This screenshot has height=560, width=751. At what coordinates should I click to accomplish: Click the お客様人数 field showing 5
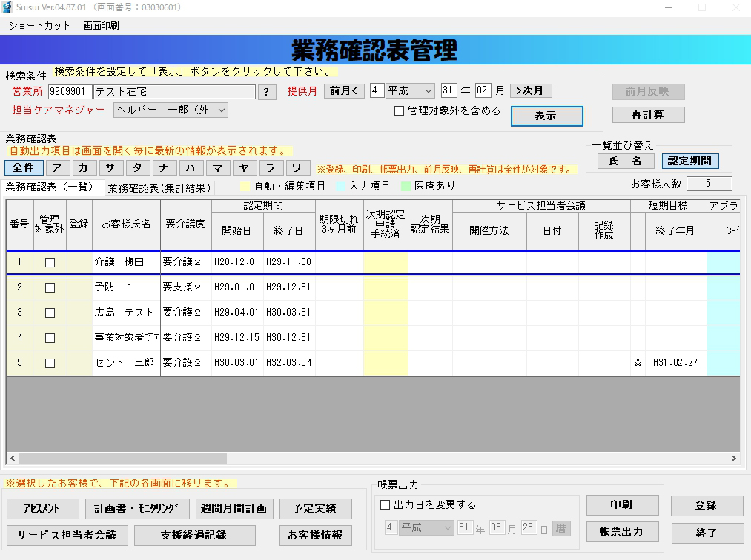(x=709, y=183)
